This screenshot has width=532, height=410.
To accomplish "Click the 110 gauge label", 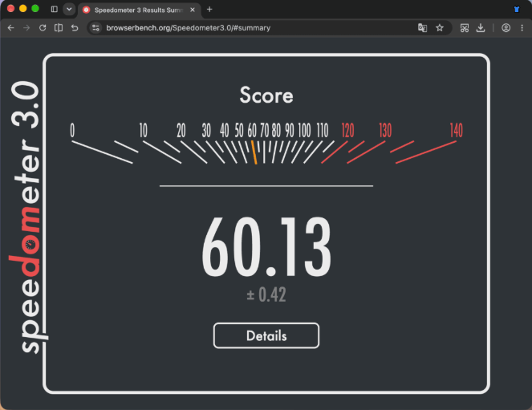I will point(323,130).
